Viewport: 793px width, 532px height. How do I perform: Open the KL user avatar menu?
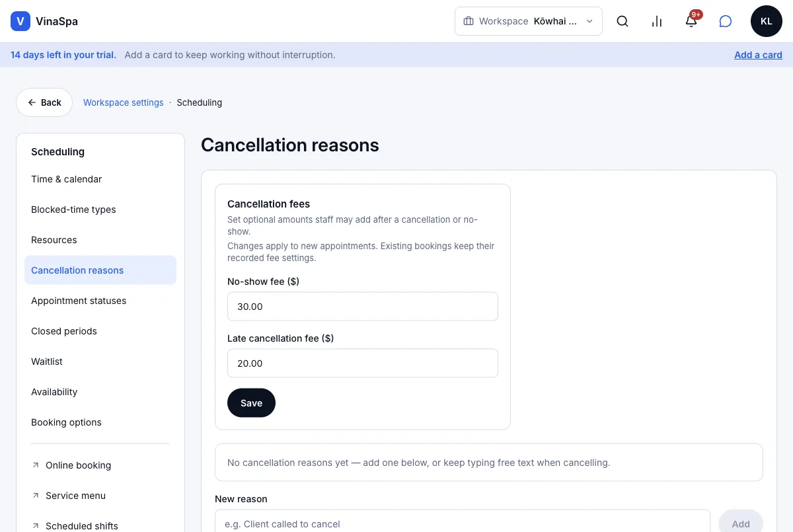coord(767,21)
